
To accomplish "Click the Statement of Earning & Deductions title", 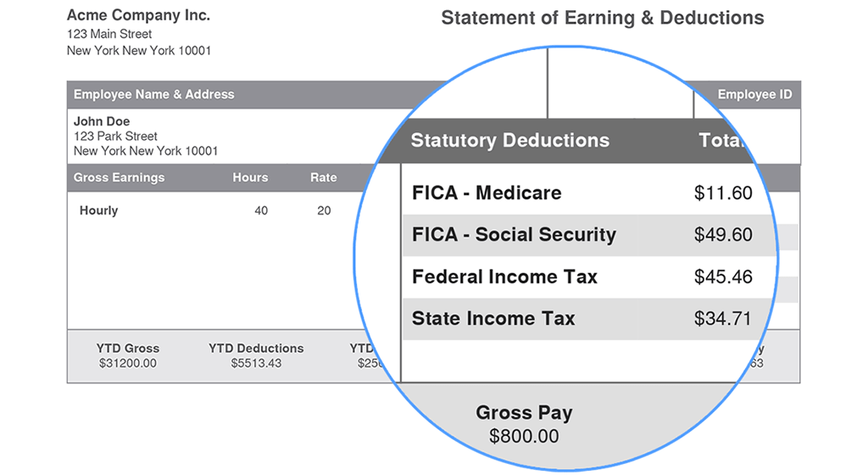I will (x=602, y=18).
